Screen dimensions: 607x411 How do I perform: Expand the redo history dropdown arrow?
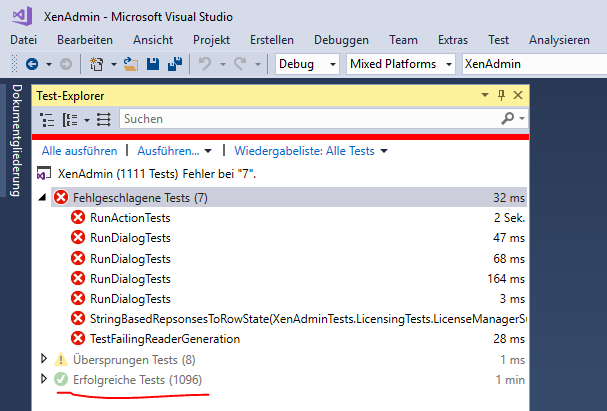(x=258, y=64)
